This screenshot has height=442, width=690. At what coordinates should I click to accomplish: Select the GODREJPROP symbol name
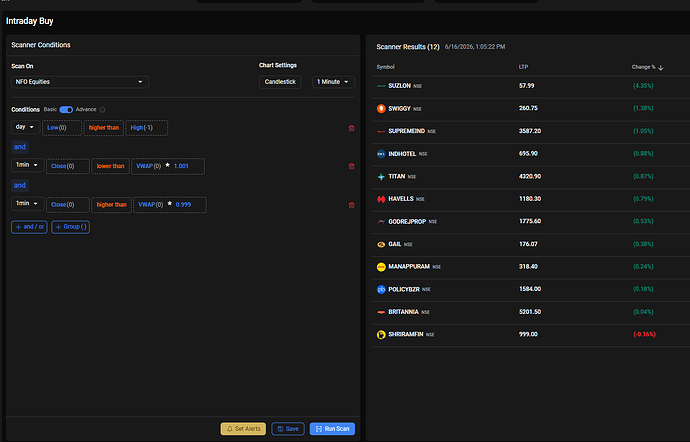coord(407,221)
